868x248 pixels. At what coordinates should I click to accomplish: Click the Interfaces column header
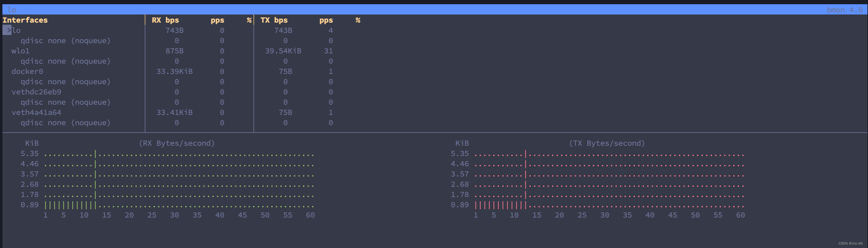pos(25,20)
